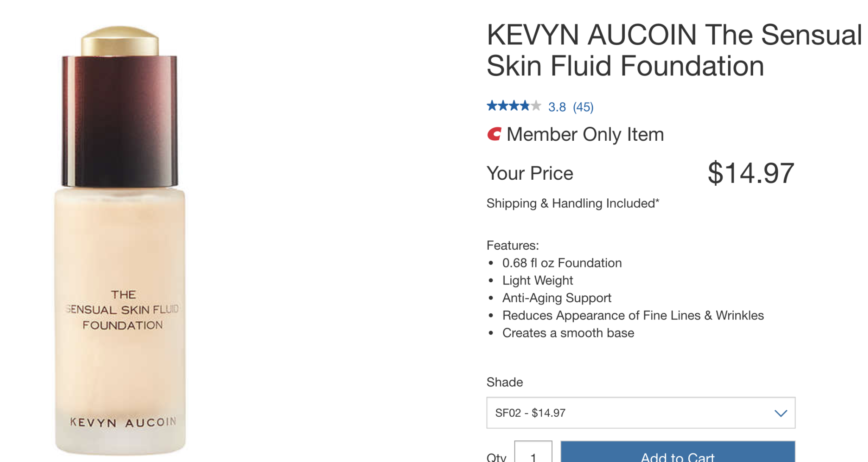
Task: Click the foundation bottle product image
Action: click(x=120, y=240)
